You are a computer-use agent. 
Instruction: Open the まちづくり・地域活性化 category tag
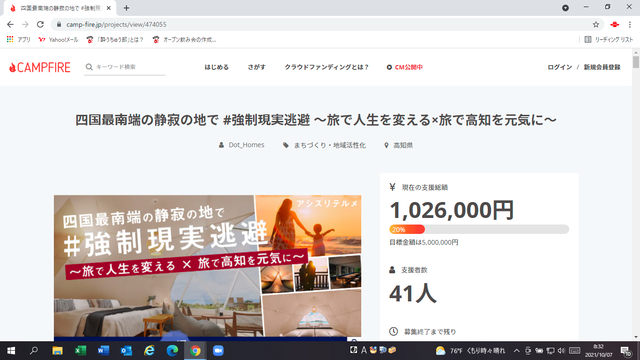click(x=324, y=145)
